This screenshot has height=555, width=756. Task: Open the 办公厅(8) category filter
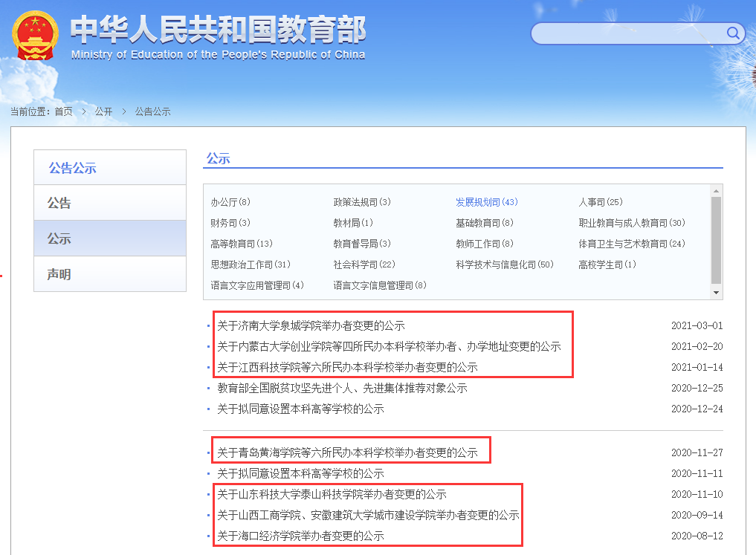pyautogui.click(x=231, y=201)
